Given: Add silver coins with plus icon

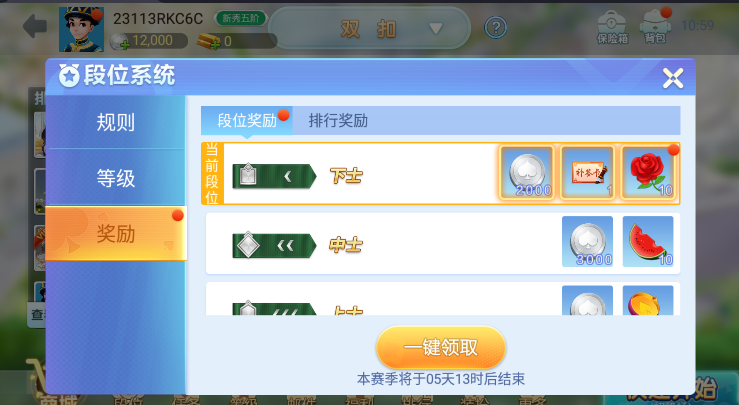Looking at the screenshot, I should [124, 45].
